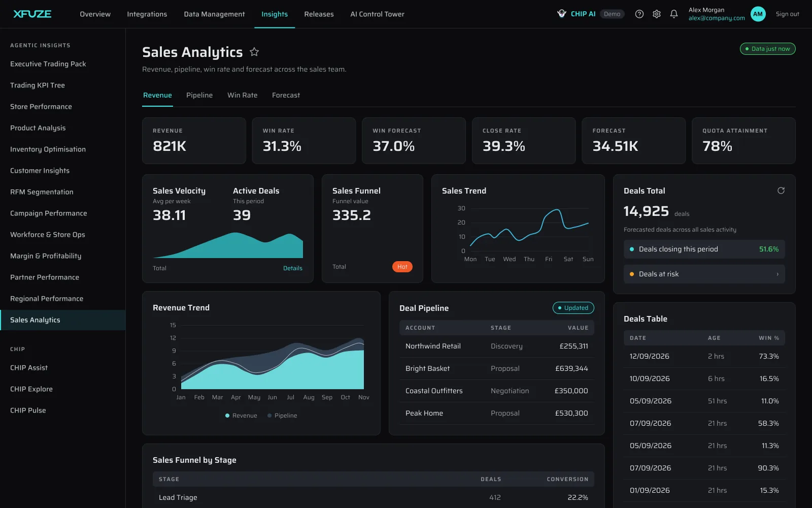
Task: Open the notifications bell icon
Action: pos(674,14)
